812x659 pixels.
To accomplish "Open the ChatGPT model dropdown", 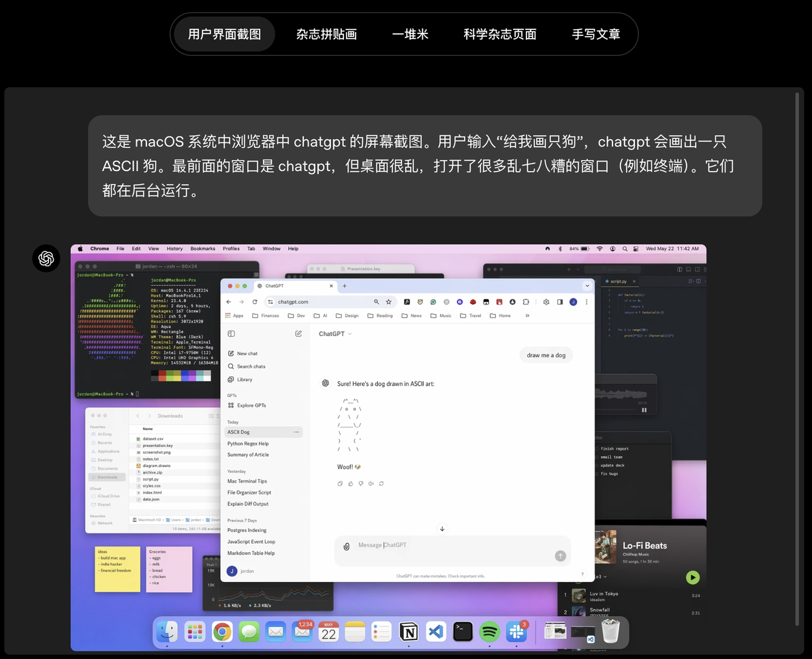I will pyautogui.click(x=335, y=334).
